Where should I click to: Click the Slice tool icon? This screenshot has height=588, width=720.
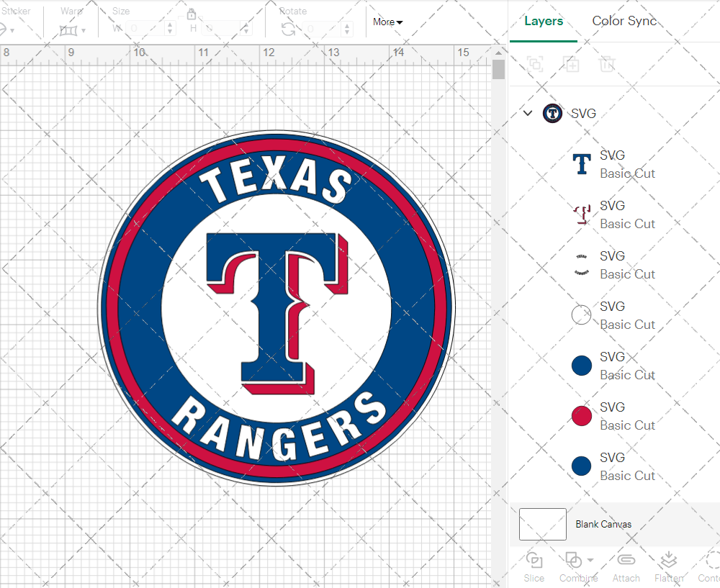534,560
